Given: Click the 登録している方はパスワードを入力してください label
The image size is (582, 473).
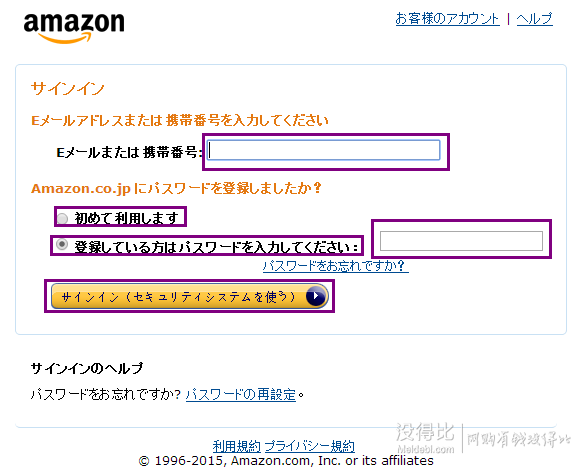Looking at the screenshot, I should click(216, 247).
